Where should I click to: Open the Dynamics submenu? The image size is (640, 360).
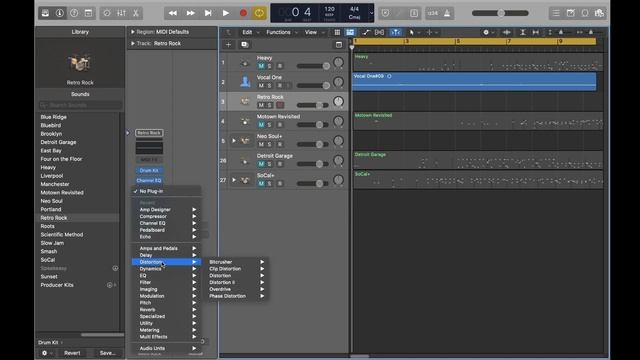[167, 269]
